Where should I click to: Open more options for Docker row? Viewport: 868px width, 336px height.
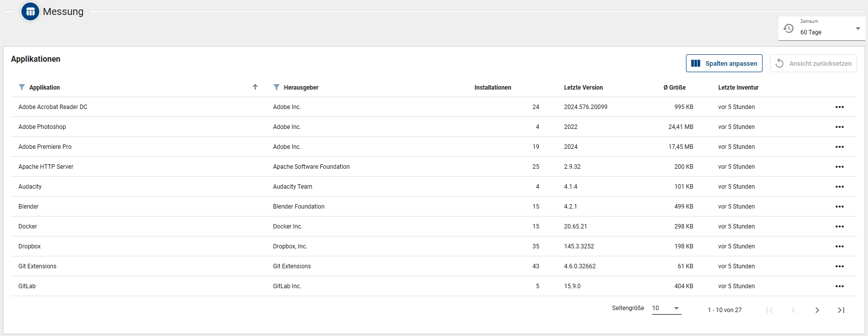(x=839, y=226)
